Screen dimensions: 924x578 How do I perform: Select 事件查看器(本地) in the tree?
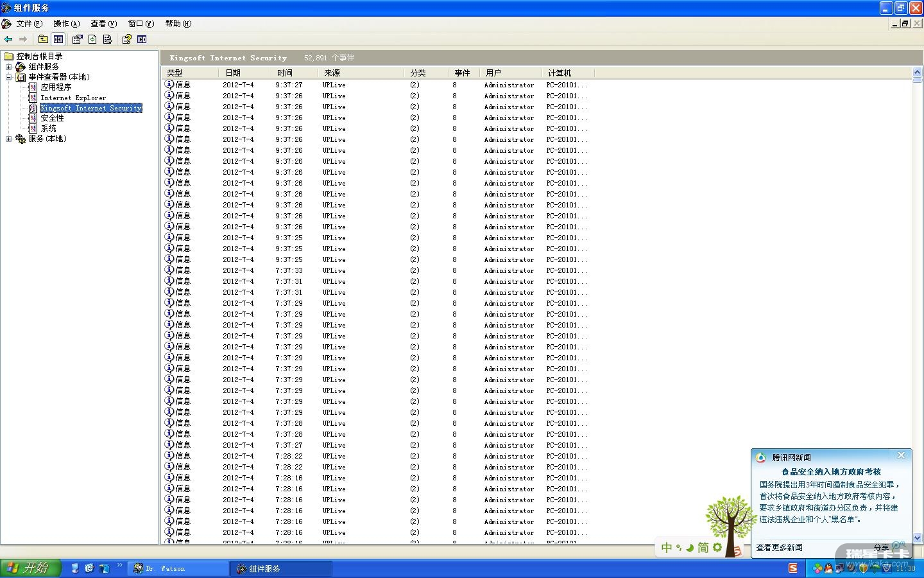(59, 77)
